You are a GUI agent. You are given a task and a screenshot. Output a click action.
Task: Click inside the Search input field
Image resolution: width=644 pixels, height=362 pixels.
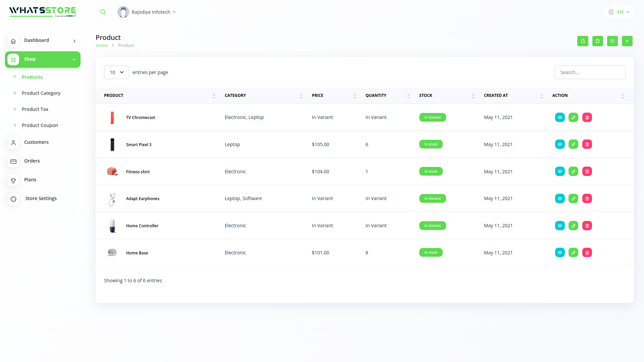click(590, 72)
